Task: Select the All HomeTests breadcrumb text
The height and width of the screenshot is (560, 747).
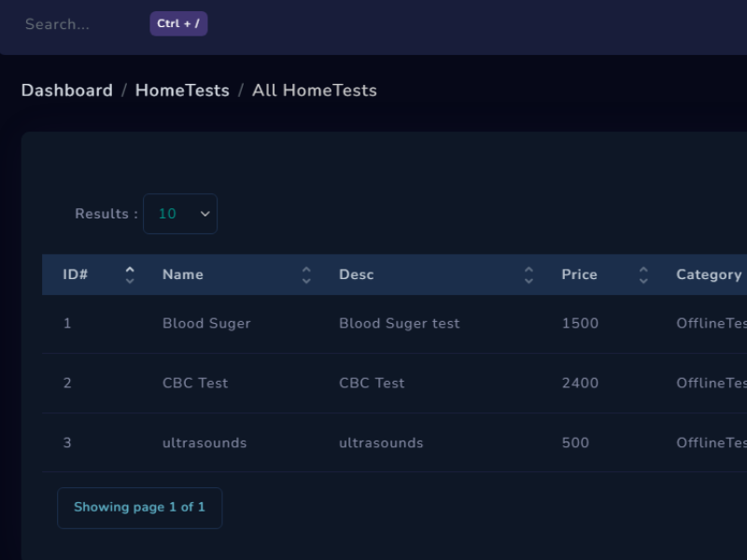Action: pyautogui.click(x=315, y=91)
